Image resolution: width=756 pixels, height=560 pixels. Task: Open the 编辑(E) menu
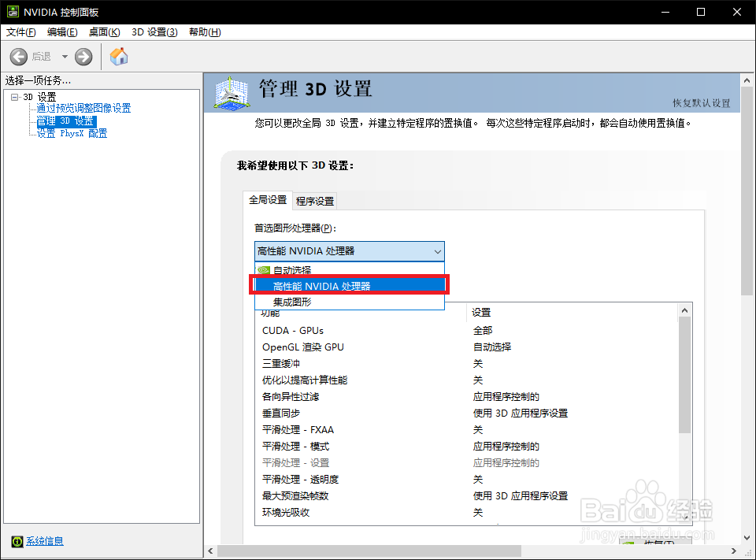[x=62, y=32]
